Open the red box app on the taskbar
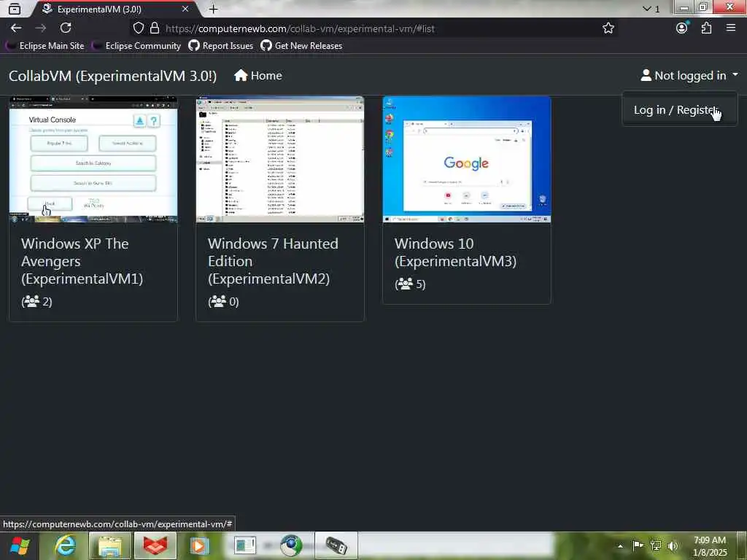This screenshot has width=747, height=560. click(155, 545)
